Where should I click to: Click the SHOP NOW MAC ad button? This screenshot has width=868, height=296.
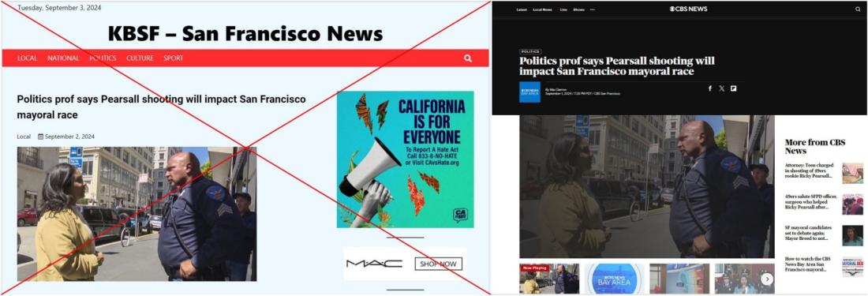[439, 264]
